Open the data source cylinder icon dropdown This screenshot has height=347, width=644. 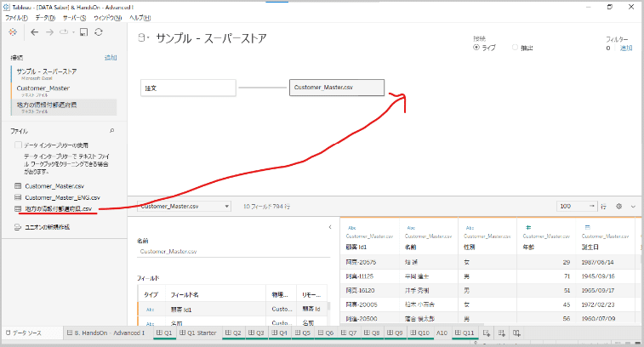click(x=143, y=37)
